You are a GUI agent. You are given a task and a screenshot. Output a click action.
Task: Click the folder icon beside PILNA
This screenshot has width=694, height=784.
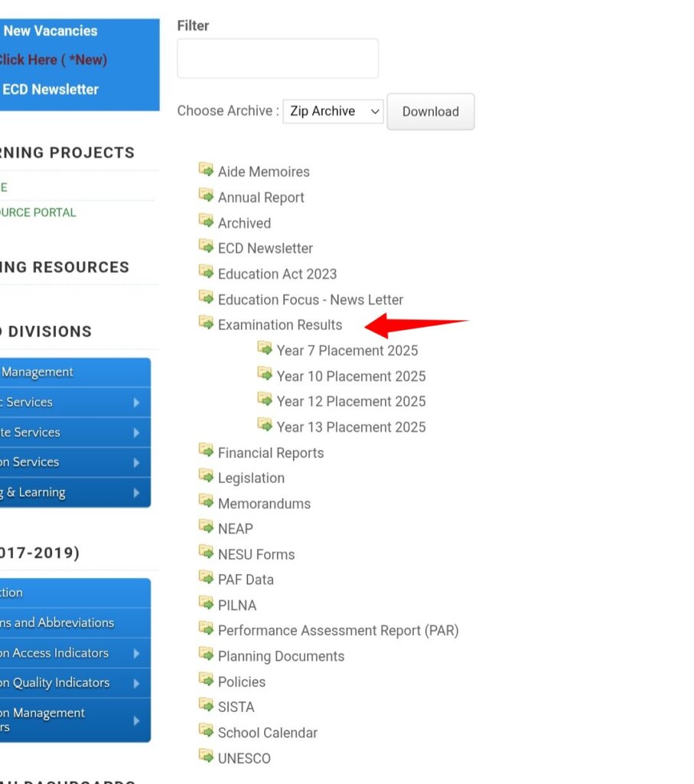(x=206, y=604)
